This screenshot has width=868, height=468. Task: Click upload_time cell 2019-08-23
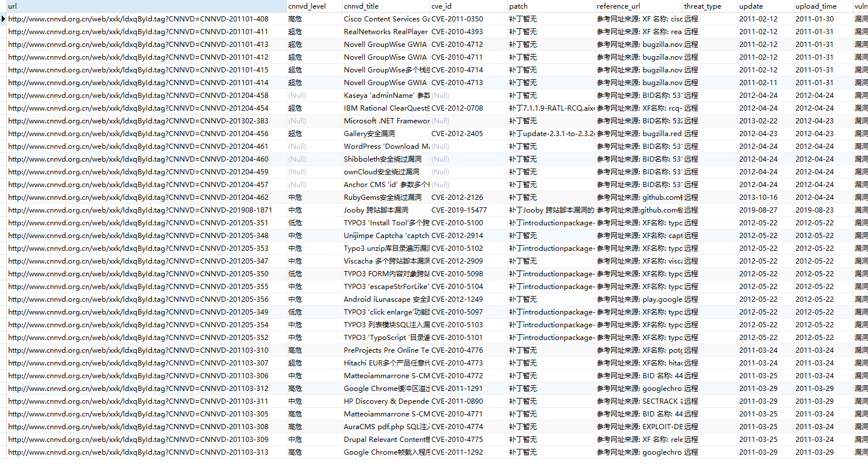pyautogui.click(x=823, y=210)
